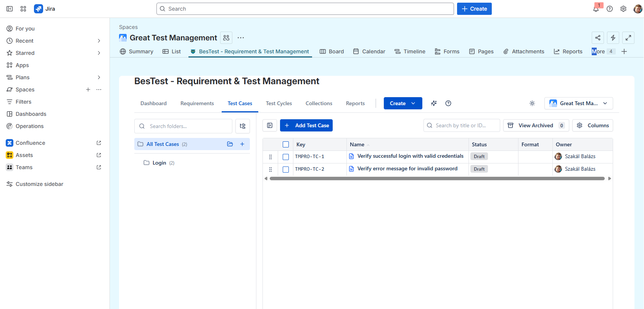644x309 pixels.
Task: Click the folder tree view icon
Action: pos(243,126)
